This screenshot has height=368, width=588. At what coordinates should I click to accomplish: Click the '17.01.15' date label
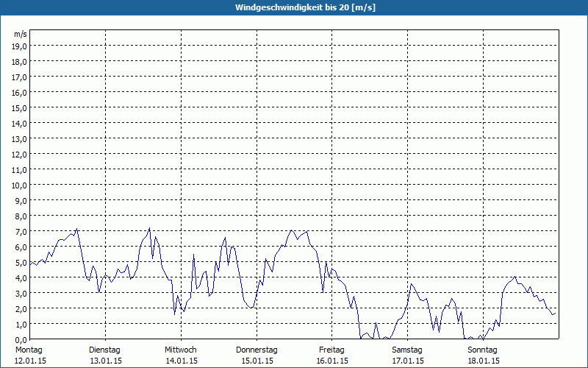click(x=408, y=361)
